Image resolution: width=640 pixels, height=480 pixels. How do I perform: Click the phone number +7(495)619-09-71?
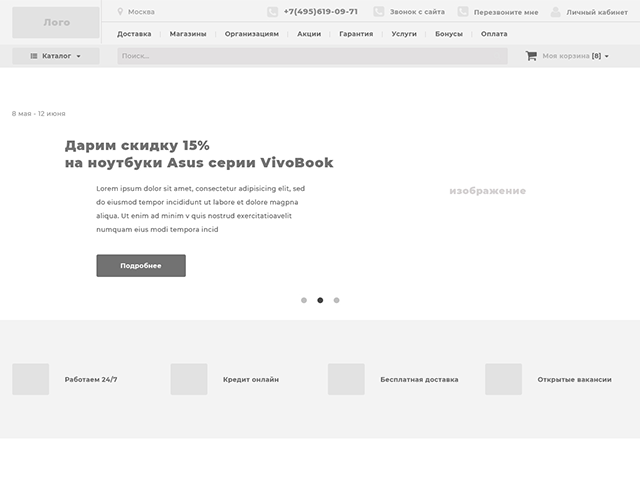click(x=321, y=11)
